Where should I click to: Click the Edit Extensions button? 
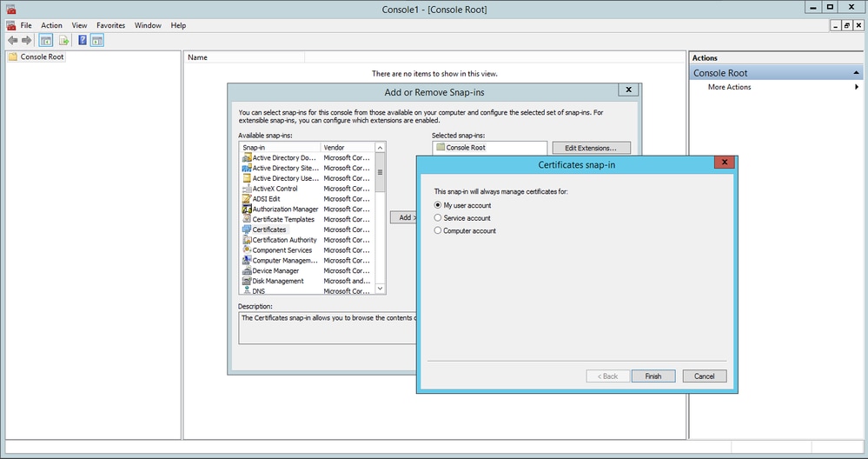[x=591, y=148]
